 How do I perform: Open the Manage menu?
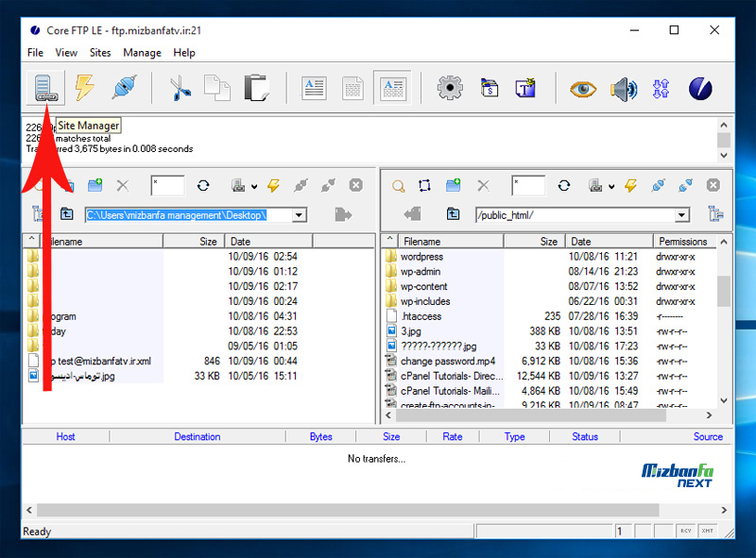(x=143, y=53)
